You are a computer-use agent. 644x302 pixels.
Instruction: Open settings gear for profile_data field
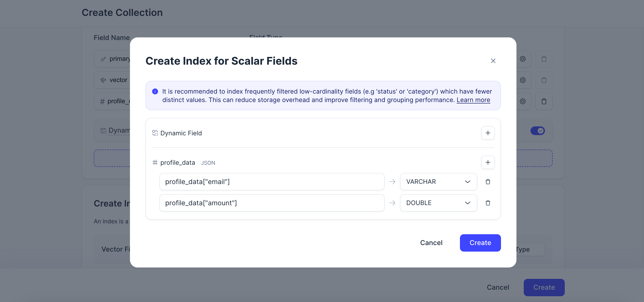click(x=522, y=101)
